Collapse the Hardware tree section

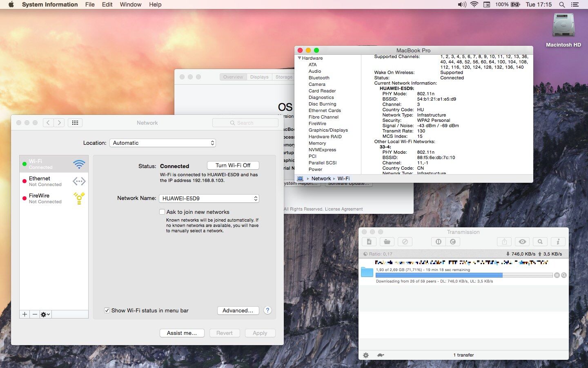tap(299, 58)
